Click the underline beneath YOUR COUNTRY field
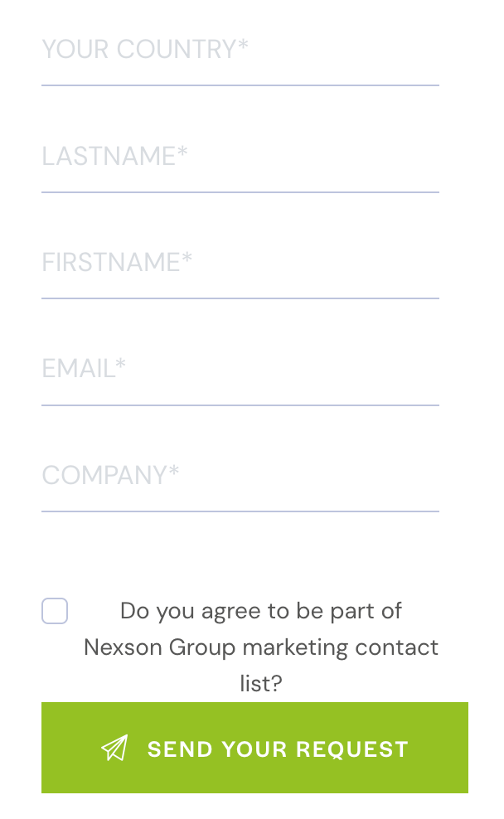Viewport: 504px width, 819px height. point(240,85)
